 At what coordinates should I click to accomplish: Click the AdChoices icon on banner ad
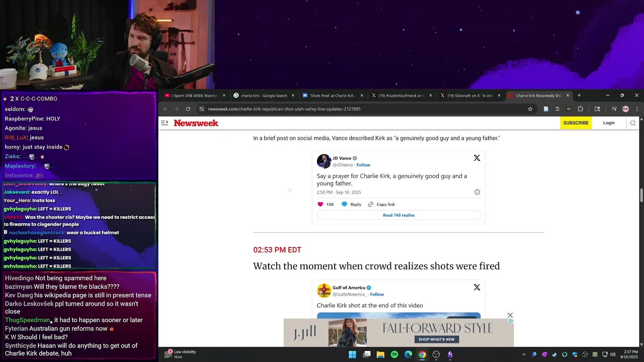pyautogui.click(x=511, y=321)
